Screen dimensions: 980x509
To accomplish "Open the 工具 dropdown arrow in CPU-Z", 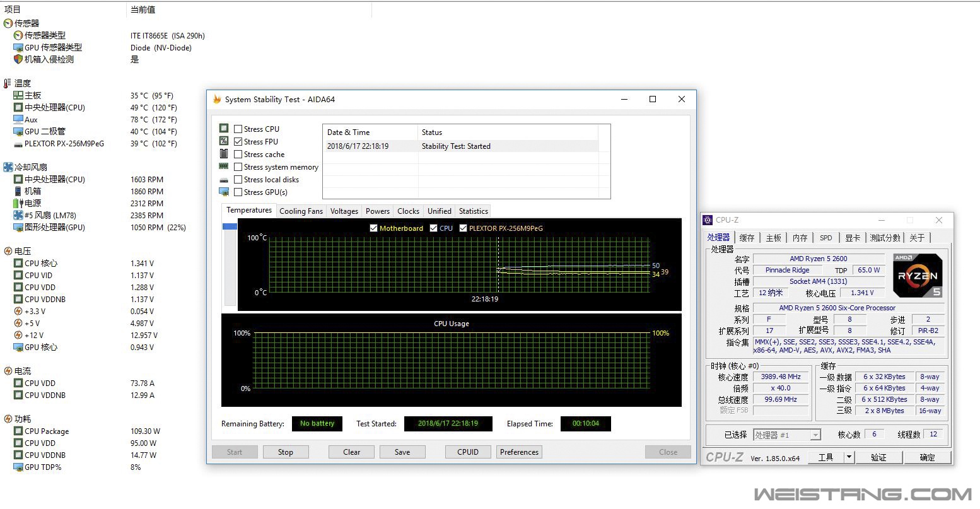I will coord(849,457).
